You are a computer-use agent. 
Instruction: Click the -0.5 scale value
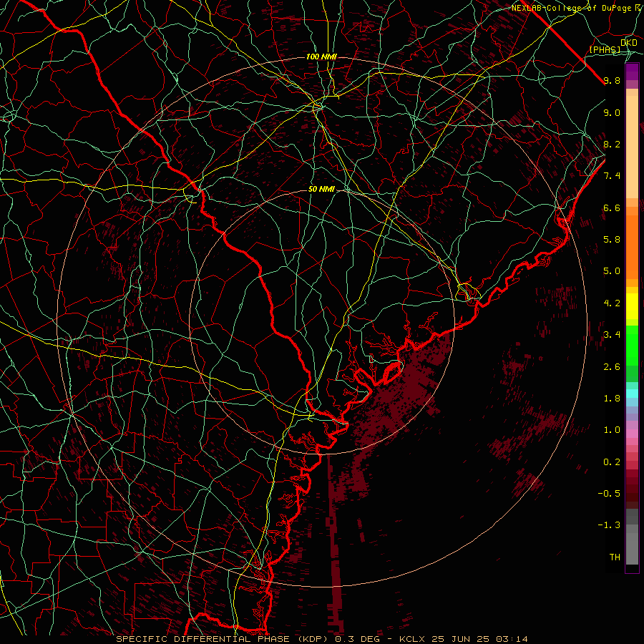point(609,494)
